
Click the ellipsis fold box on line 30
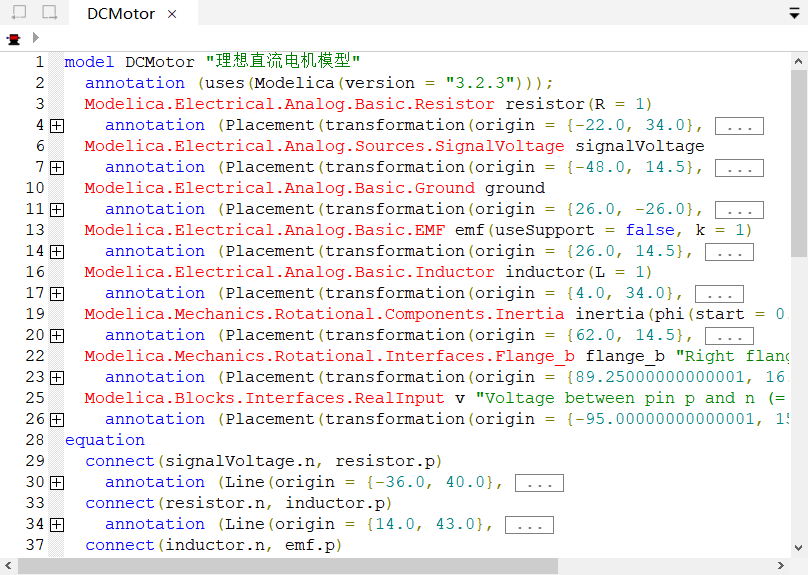540,483
